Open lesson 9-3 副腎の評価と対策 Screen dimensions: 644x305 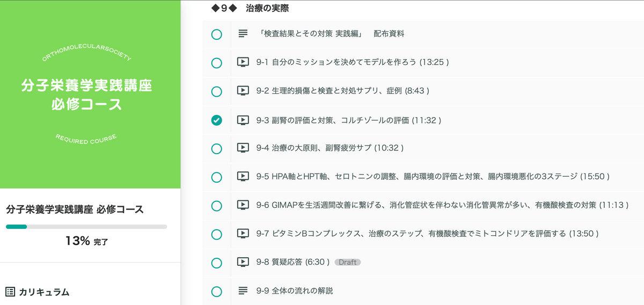[x=349, y=120]
